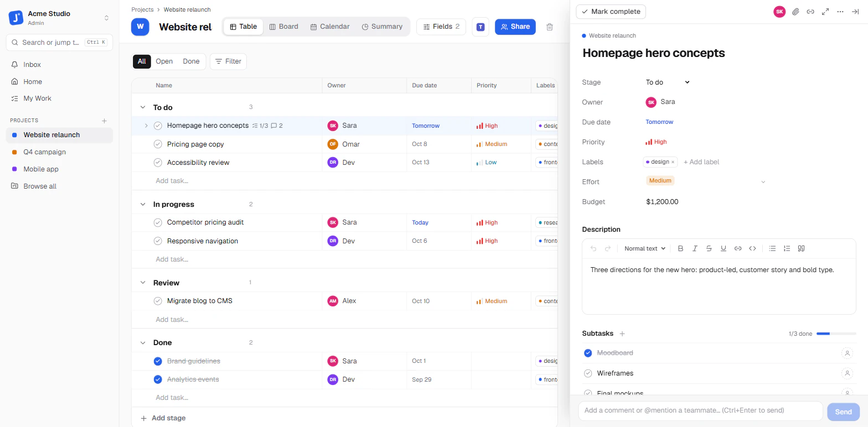Switch to the Calendar view tab

(x=330, y=27)
